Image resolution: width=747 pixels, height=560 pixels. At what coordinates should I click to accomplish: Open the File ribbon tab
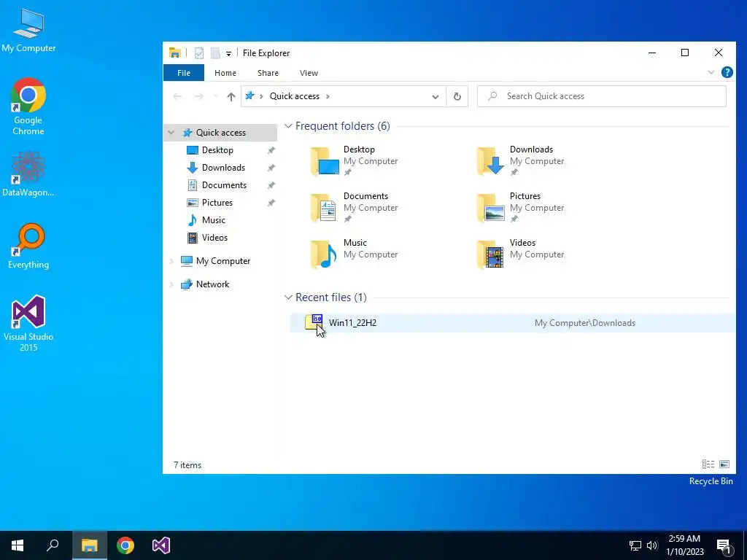click(x=183, y=73)
